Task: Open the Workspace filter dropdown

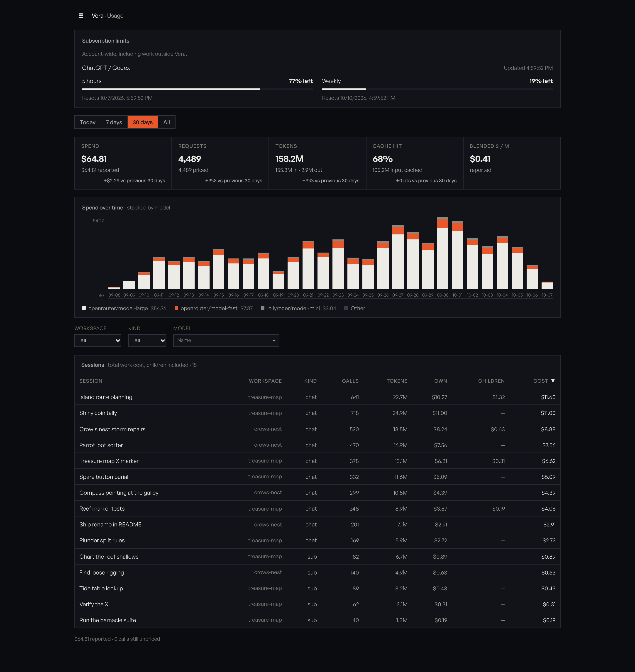Action: coord(98,340)
